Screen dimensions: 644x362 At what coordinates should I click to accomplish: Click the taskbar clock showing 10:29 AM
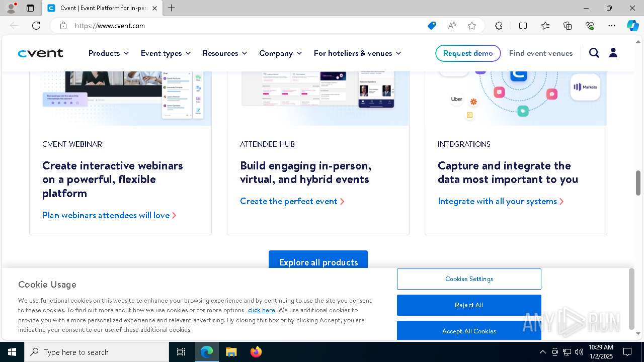point(601,352)
